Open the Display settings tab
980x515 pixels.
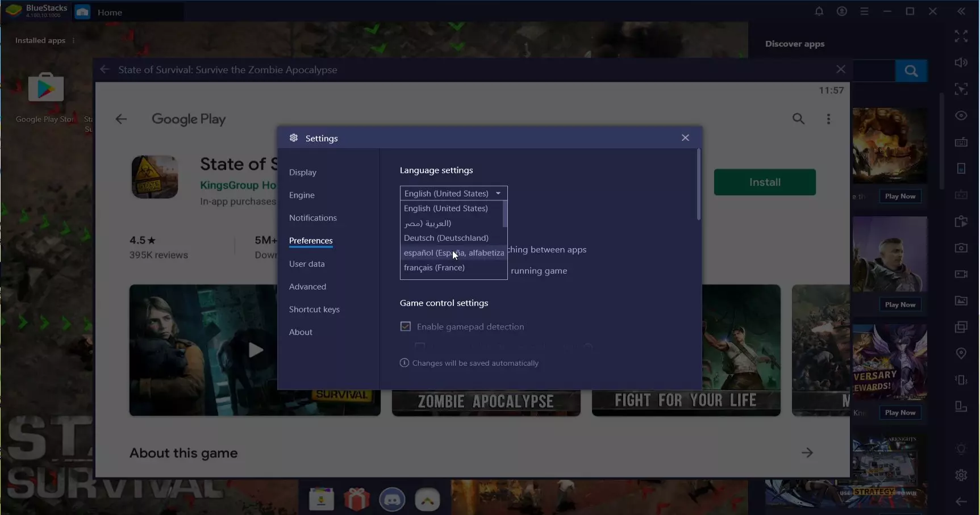tap(302, 173)
